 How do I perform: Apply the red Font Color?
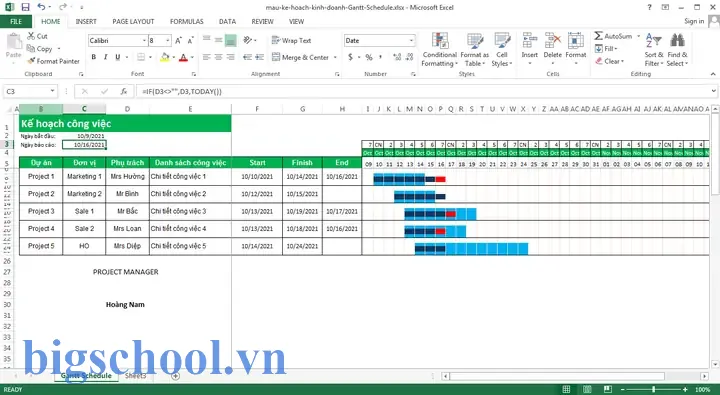pyautogui.click(x=183, y=57)
